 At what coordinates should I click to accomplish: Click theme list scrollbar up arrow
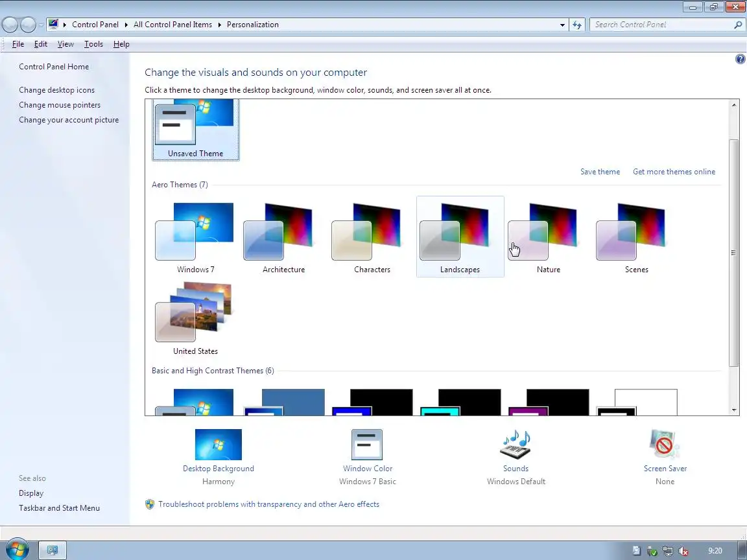[x=733, y=105]
